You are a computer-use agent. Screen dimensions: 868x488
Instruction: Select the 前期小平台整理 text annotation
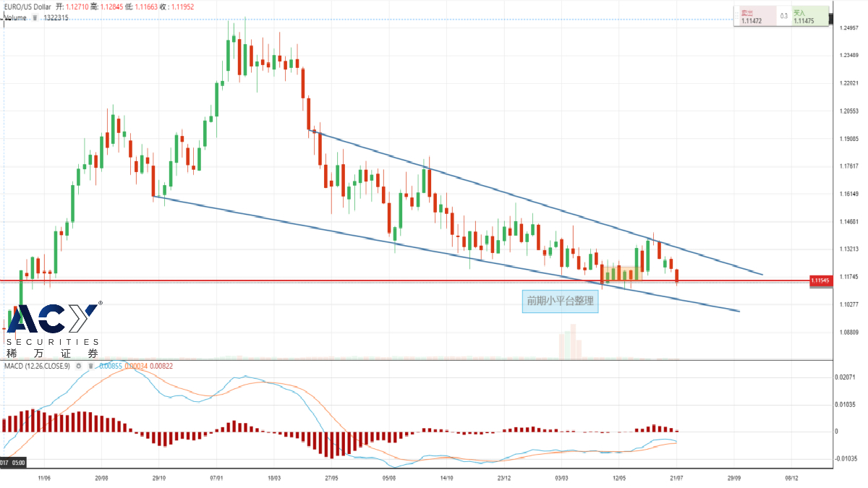pyautogui.click(x=560, y=301)
